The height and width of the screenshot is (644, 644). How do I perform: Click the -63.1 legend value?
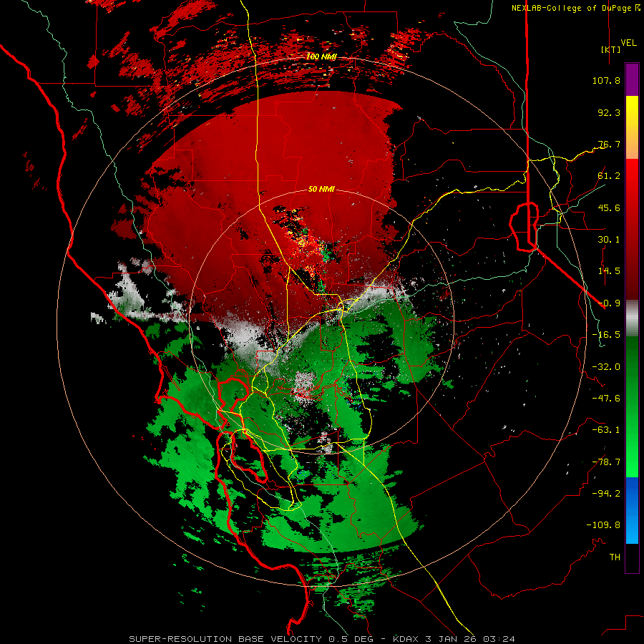(606, 430)
